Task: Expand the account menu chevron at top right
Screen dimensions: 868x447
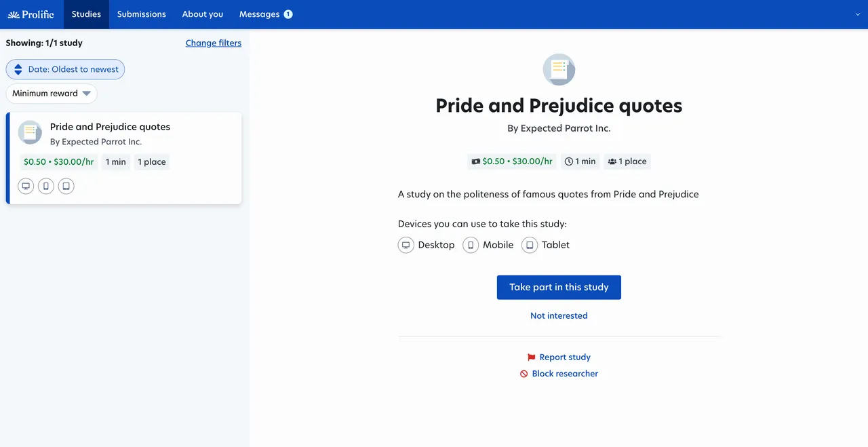Action: click(x=858, y=14)
